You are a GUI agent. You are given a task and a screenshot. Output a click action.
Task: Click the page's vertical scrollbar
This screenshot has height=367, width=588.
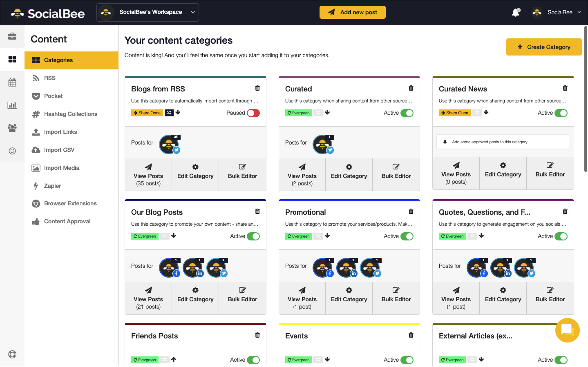(586, 99)
